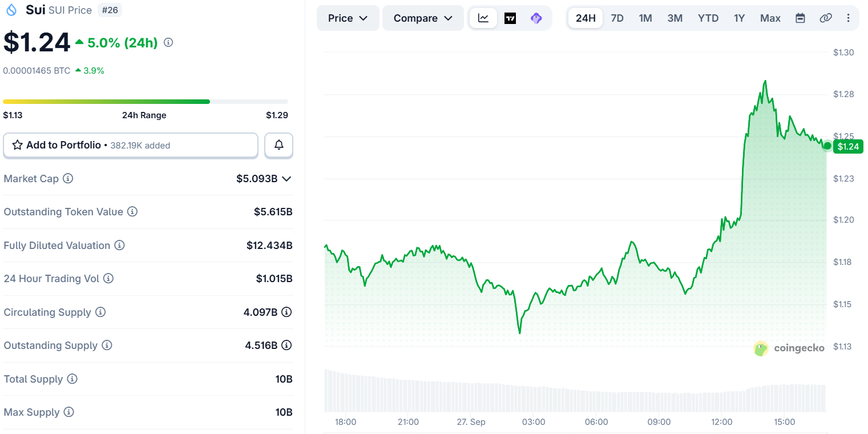Switch to the line chart view icon
The height and width of the screenshot is (434, 868).
[x=483, y=18]
